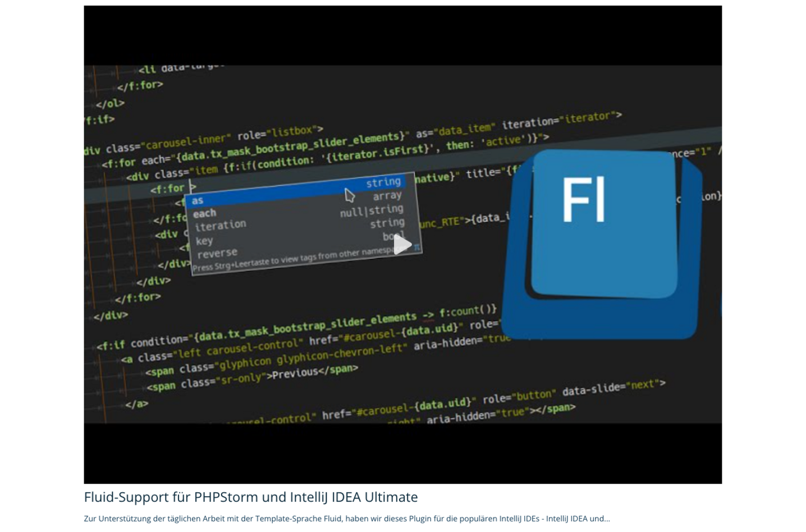The width and height of the screenshot is (806, 532).
Task: Click the 'array' type label in the popup
Action: [x=387, y=196]
